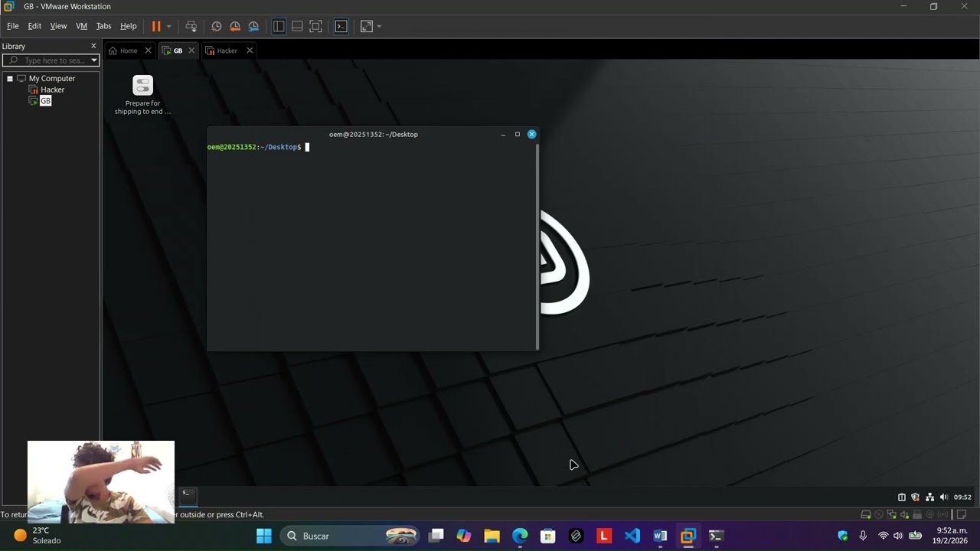Image resolution: width=980 pixels, height=551 pixels.
Task: Minimize the guest terminal window
Action: (503, 134)
